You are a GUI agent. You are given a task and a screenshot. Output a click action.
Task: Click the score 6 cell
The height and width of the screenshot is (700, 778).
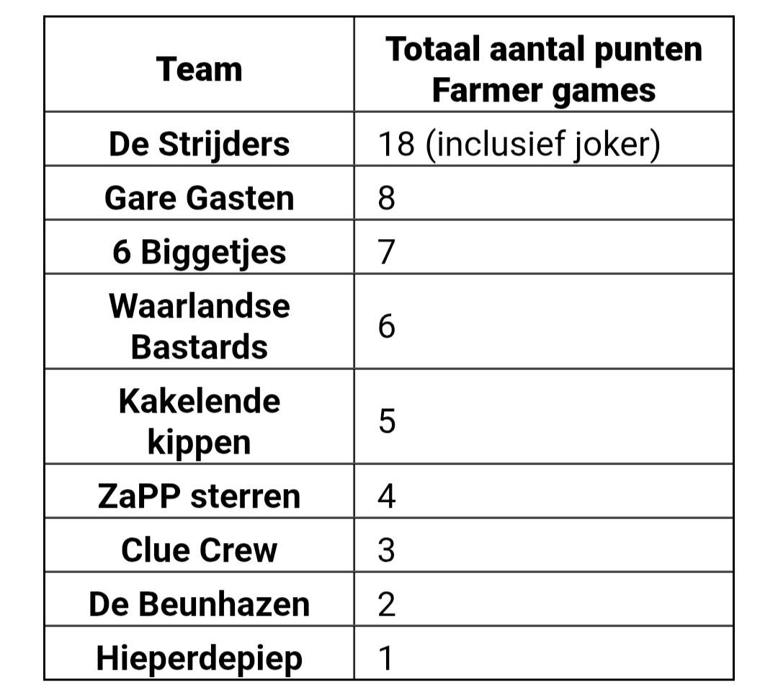(x=544, y=321)
